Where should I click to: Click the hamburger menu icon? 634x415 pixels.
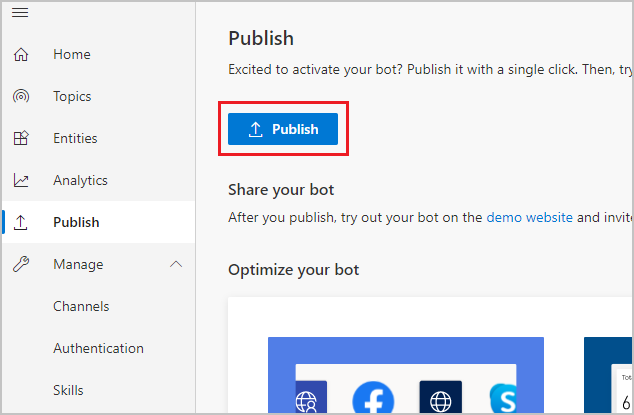(20, 12)
